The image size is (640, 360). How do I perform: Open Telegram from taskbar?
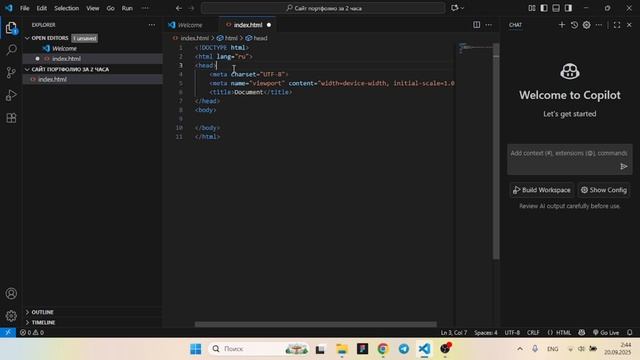click(404, 349)
